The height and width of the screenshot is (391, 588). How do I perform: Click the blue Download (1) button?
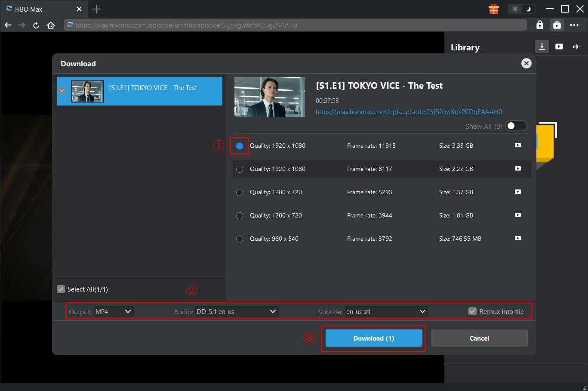tap(373, 338)
